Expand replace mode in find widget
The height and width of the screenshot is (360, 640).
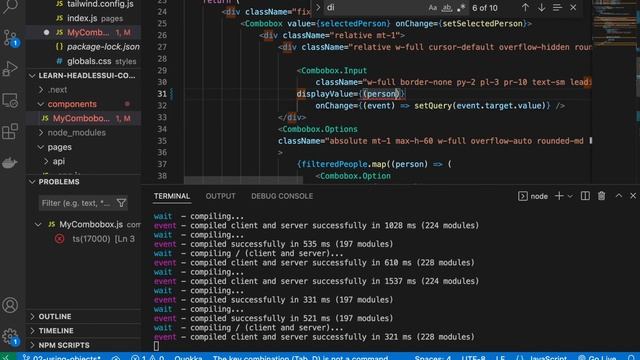coord(318,7)
